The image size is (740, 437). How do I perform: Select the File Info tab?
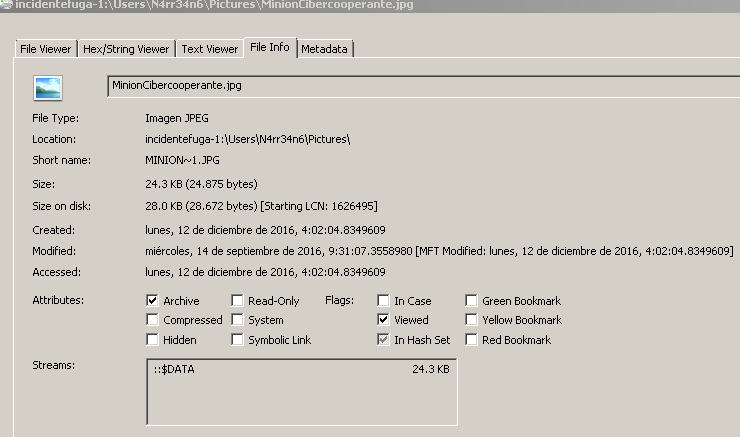(270, 47)
